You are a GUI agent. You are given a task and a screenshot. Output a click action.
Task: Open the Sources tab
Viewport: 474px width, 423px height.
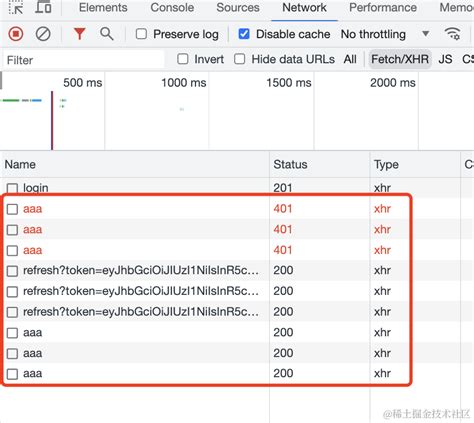(x=238, y=8)
